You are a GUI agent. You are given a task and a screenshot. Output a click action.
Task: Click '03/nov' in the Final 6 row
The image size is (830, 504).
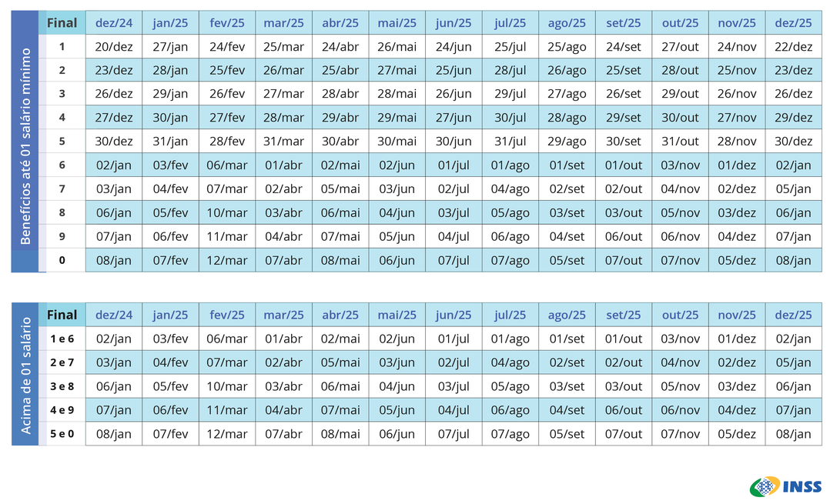(680, 165)
